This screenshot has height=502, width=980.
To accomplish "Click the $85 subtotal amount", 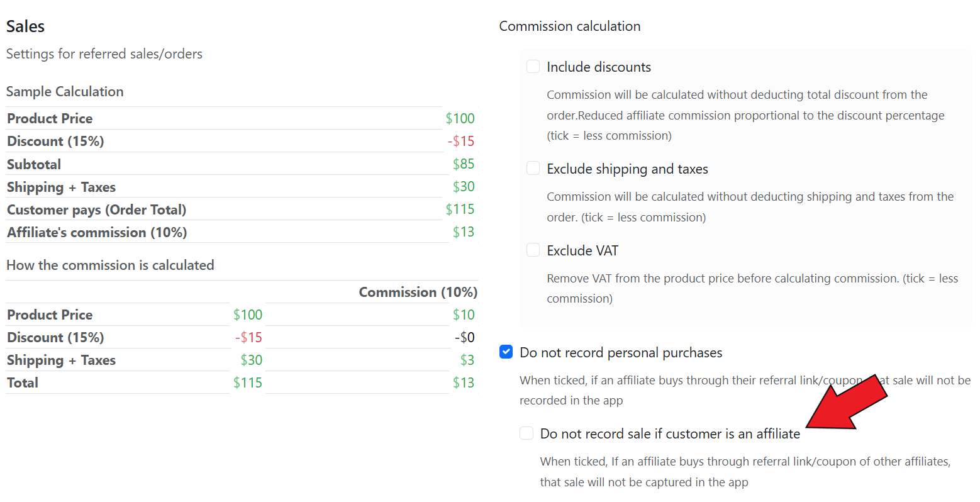I will (x=464, y=164).
